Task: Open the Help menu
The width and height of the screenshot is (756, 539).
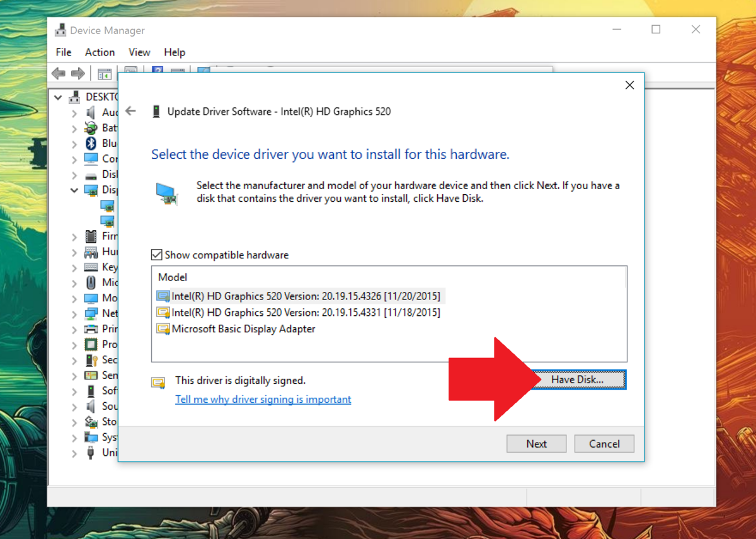Action: coord(175,52)
